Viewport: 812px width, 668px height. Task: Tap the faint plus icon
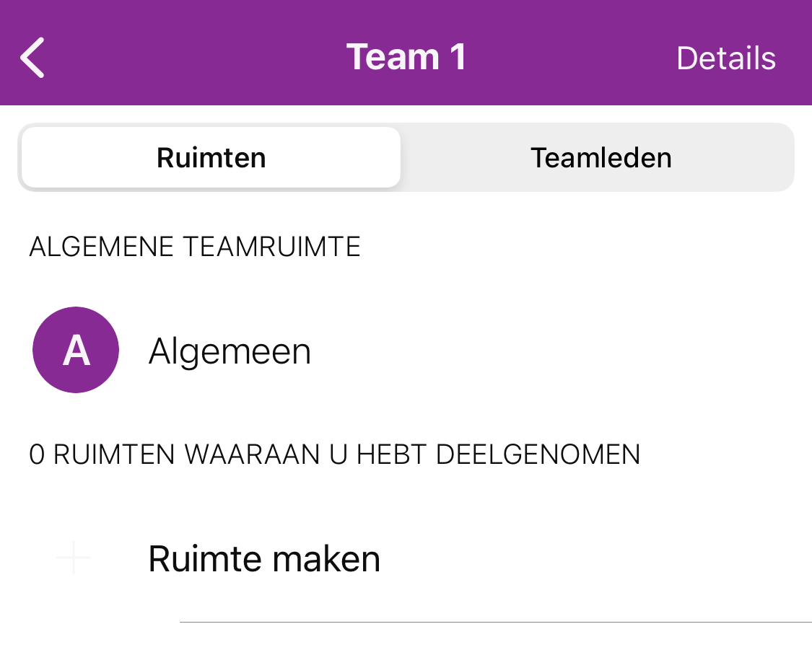coord(73,558)
